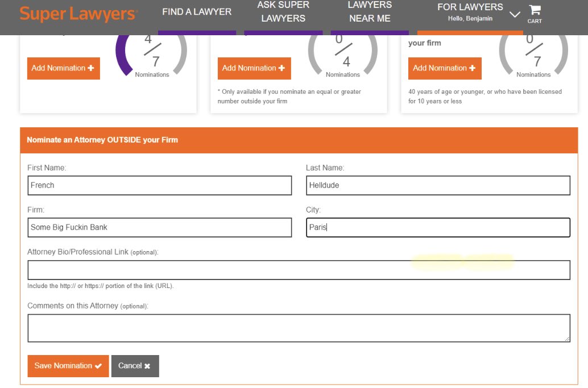
Task: Click Add Nomination beside the 4/7 gauge
Action: click(x=63, y=68)
